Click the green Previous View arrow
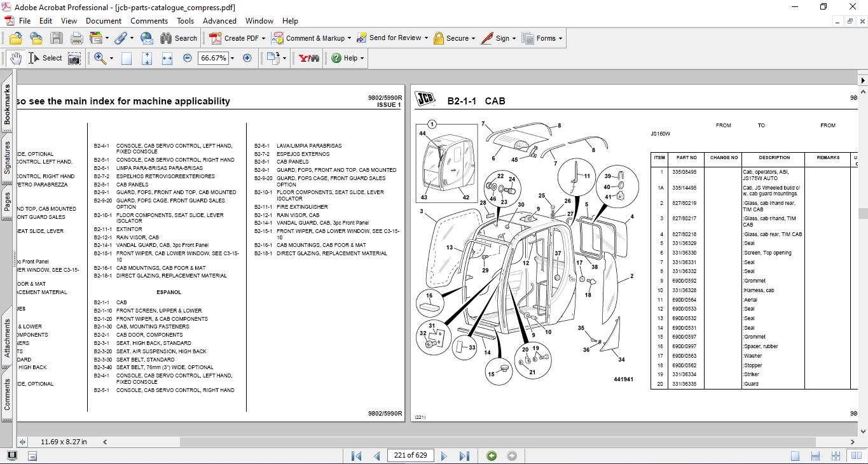The height and width of the screenshot is (464, 868). [492, 456]
